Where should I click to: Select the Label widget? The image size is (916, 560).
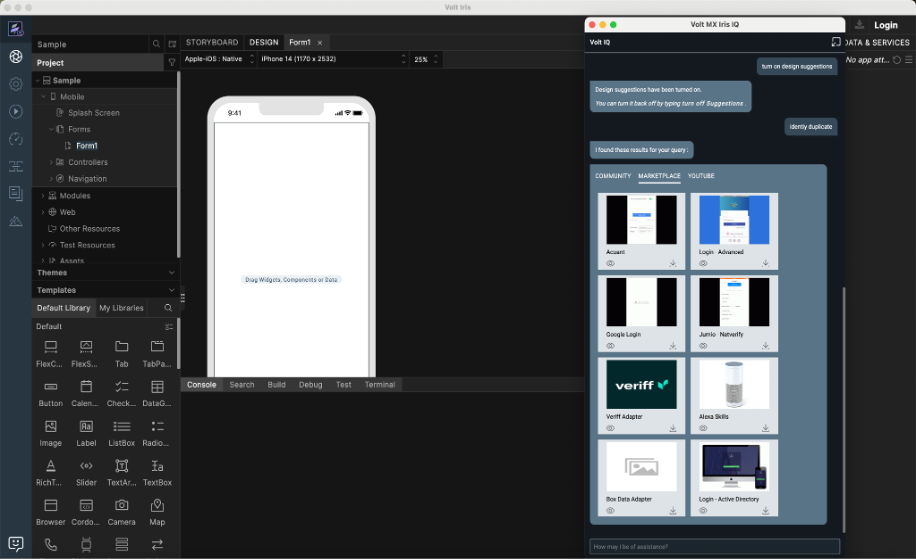tap(86, 433)
